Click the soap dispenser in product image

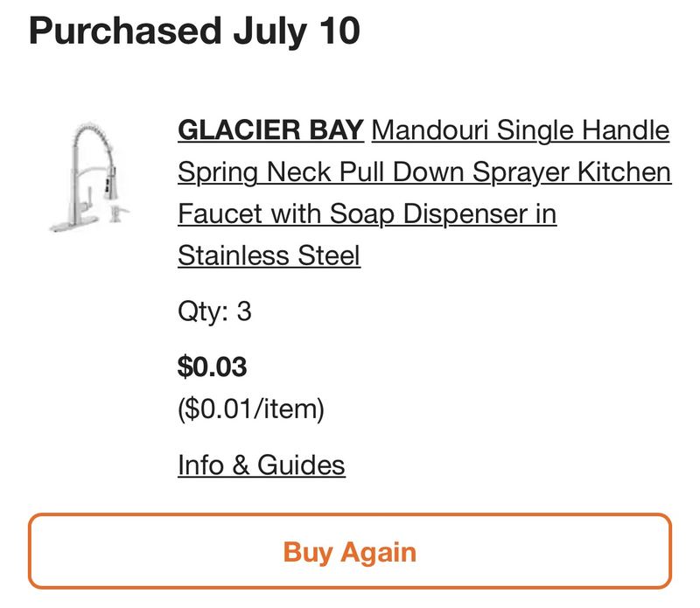tap(117, 213)
